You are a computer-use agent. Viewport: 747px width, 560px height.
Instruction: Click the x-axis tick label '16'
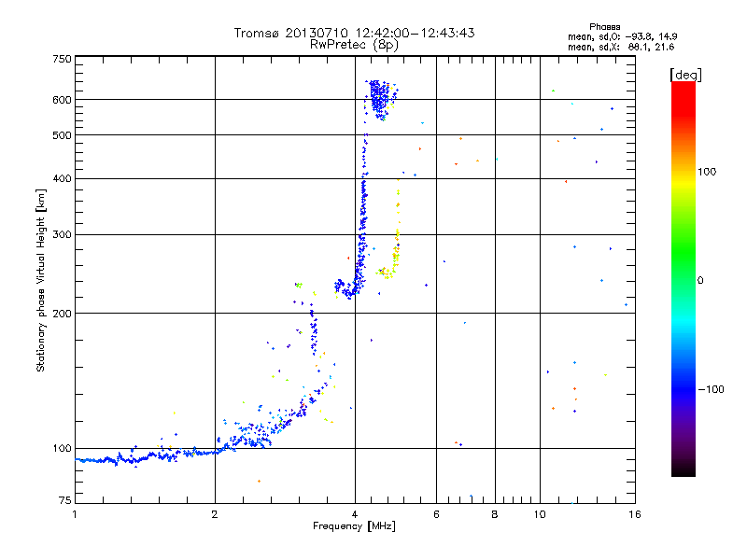(635, 514)
